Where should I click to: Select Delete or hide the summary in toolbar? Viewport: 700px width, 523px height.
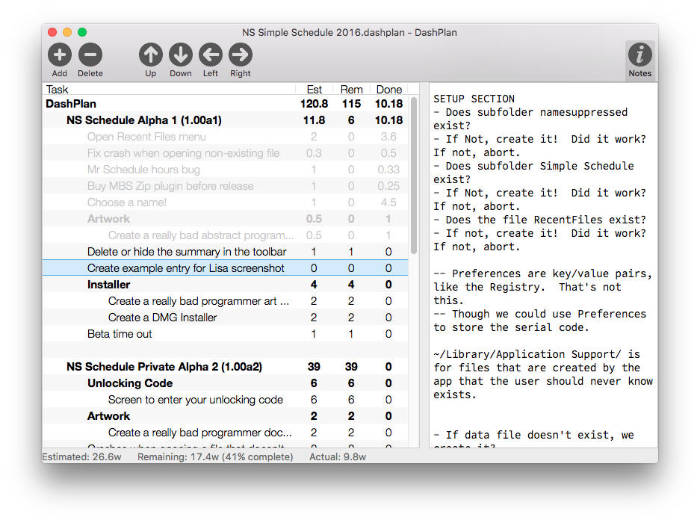click(x=225, y=252)
